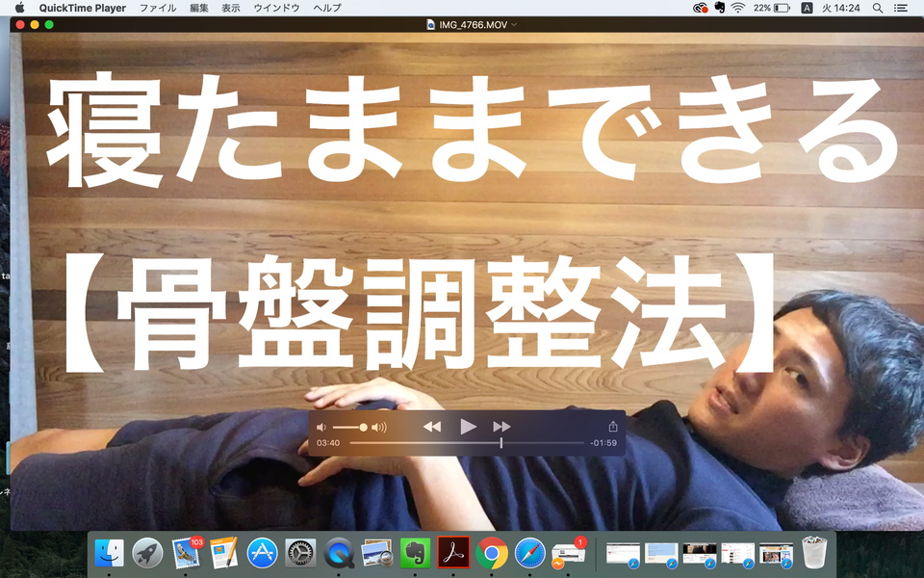Open the ファイル menu
The image size is (924, 578).
coord(158,8)
